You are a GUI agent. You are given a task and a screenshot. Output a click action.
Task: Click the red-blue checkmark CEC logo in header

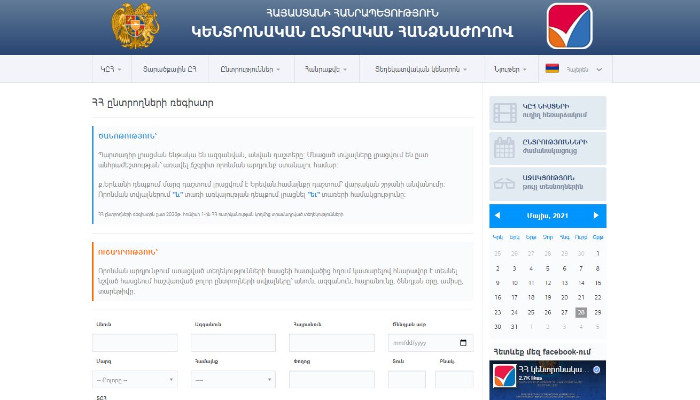(x=570, y=26)
